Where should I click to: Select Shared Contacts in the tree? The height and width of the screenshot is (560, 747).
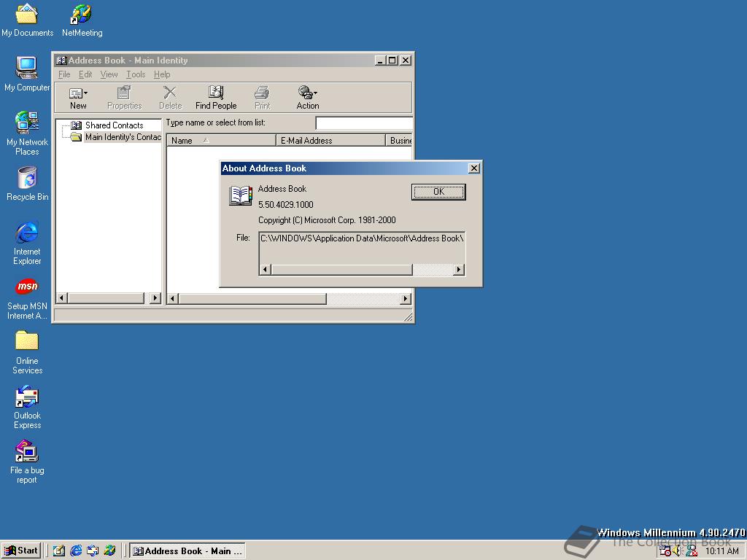coord(115,125)
